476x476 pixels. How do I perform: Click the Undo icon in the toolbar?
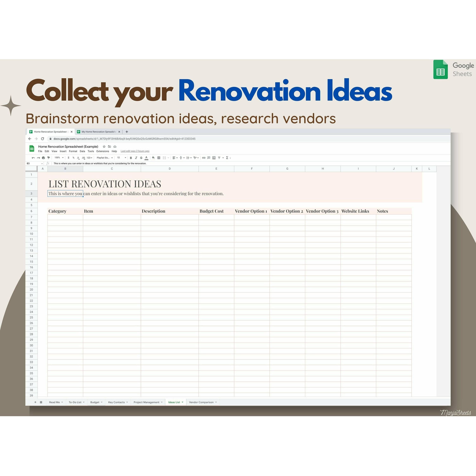[x=33, y=158]
